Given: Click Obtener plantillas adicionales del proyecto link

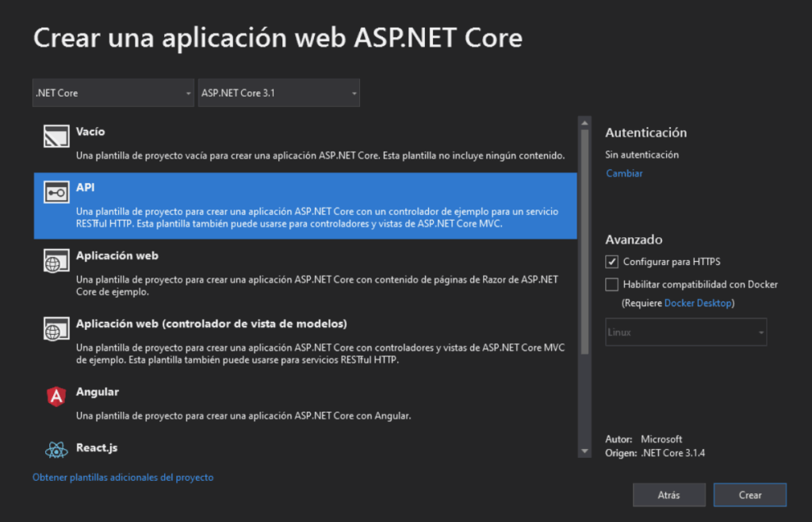Looking at the screenshot, I should pyautogui.click(x=123, y=478).
